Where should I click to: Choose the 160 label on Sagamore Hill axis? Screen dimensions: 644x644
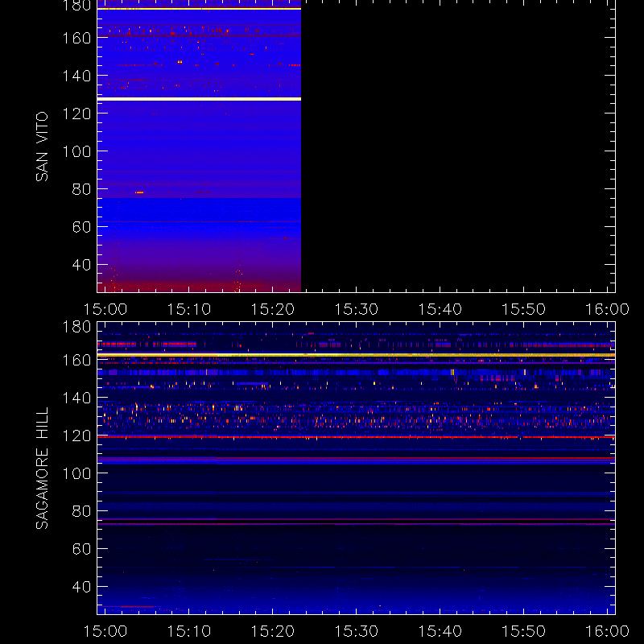pyautogui.click(x=76, y=360)
